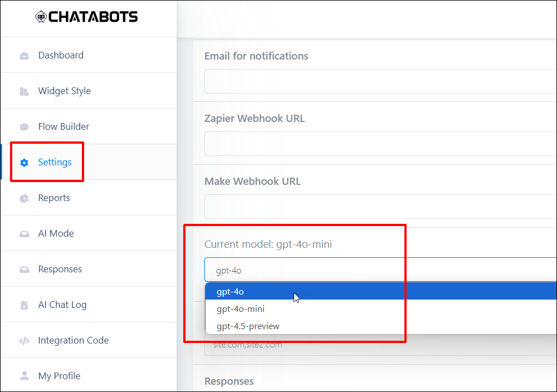Click the Dashboard briefcase icon
557x392 pixels.
24,56
